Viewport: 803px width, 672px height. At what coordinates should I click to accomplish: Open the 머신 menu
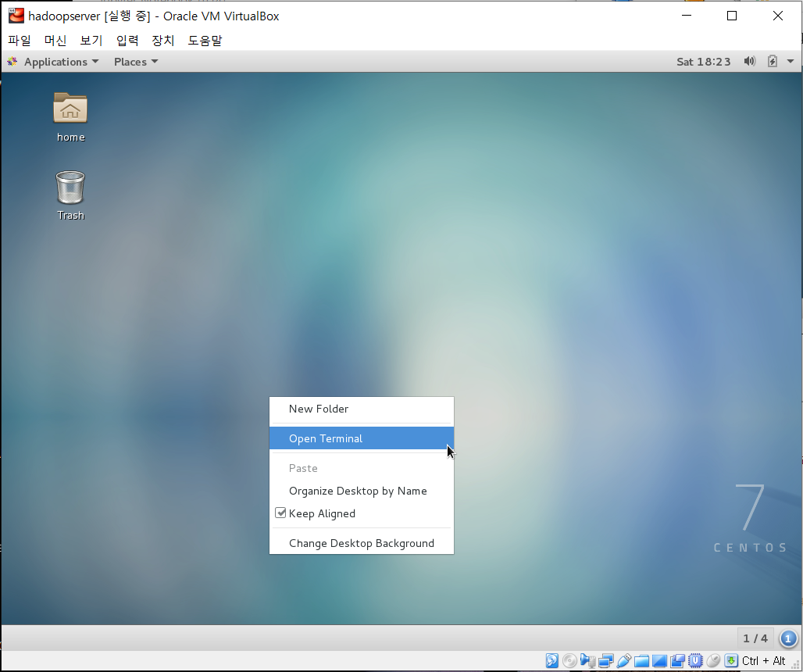tap(55, 40)
